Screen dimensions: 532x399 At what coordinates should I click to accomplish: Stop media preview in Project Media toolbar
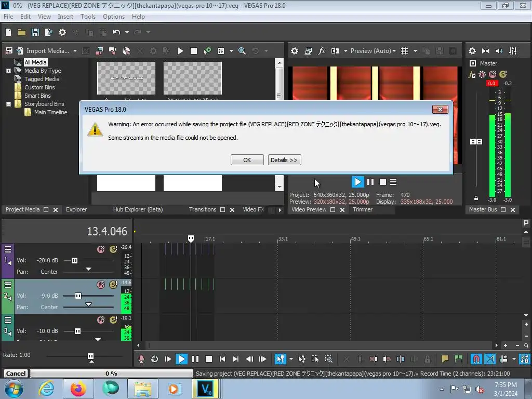[x=194, y=51]
